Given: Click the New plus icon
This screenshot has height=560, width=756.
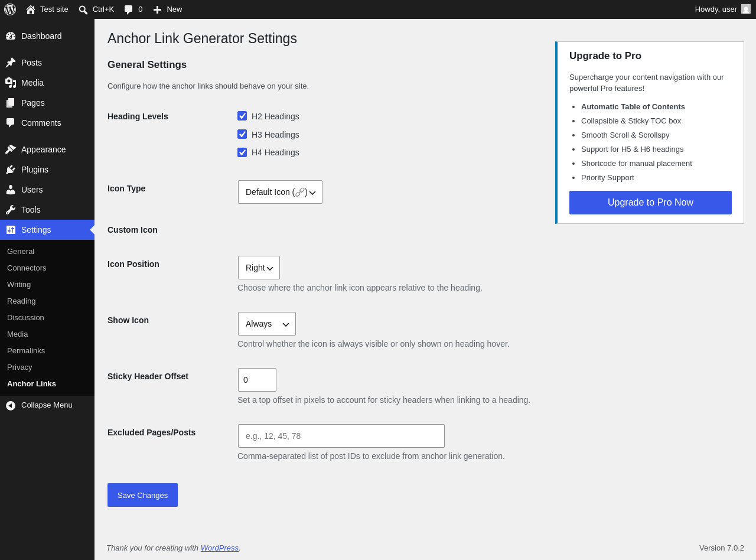Looking at the screenshot, I should [157, 9].
